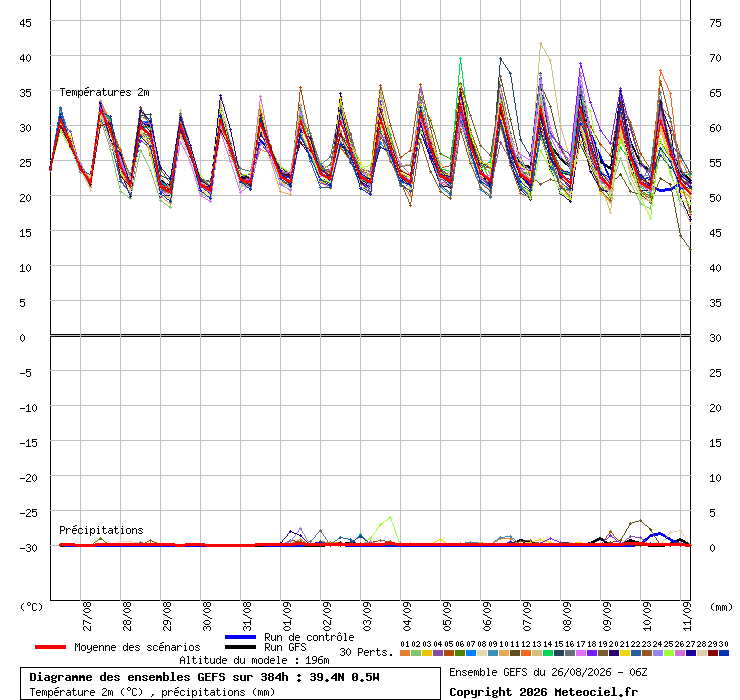The height and width of the screenshot is (700, 740).
Task: Click the 31/08 date on the x-axis
Action: 247,616
